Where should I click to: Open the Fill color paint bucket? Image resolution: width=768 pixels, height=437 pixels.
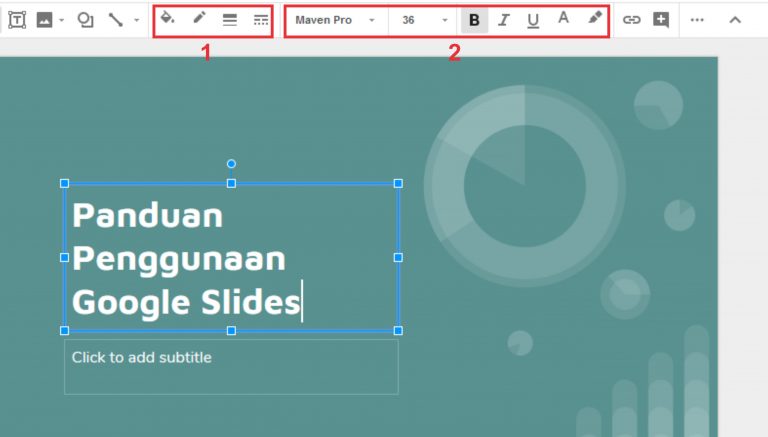168,19
